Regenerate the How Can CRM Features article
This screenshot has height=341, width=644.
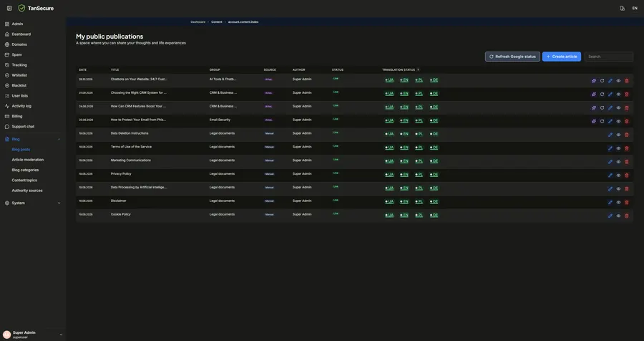[602, 107]
